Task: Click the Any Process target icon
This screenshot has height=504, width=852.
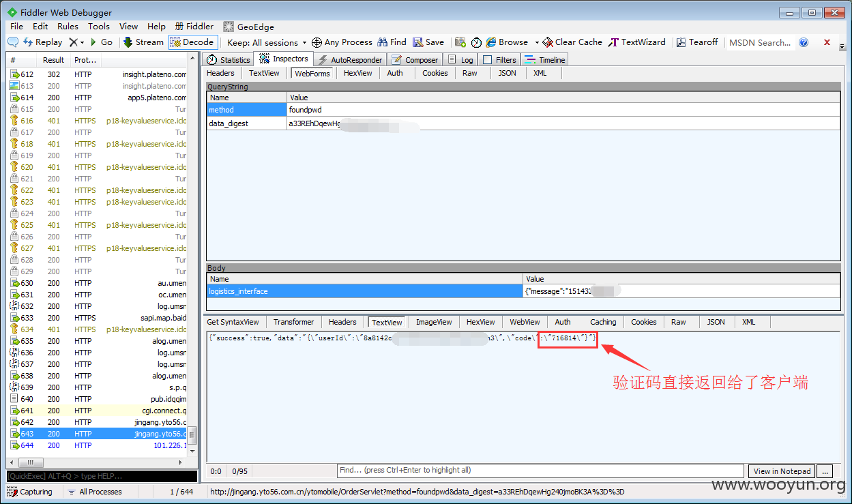Action: (x=317, y=42)
